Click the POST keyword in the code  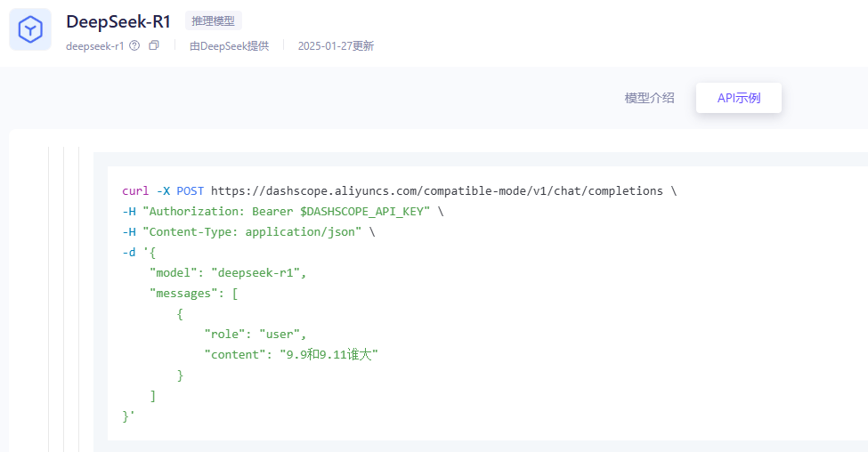click(x=190, y=191)
